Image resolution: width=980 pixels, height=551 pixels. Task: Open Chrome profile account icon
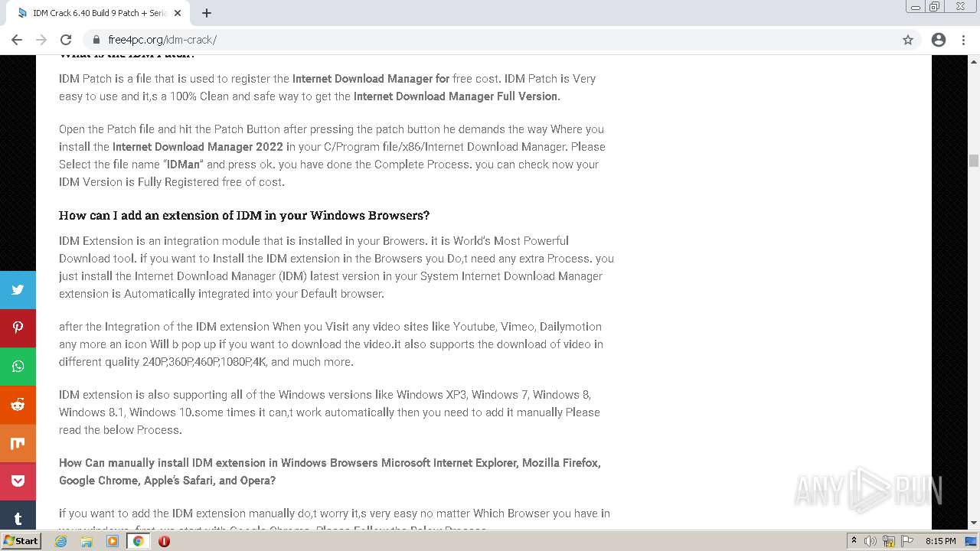(x=939, y=40)
